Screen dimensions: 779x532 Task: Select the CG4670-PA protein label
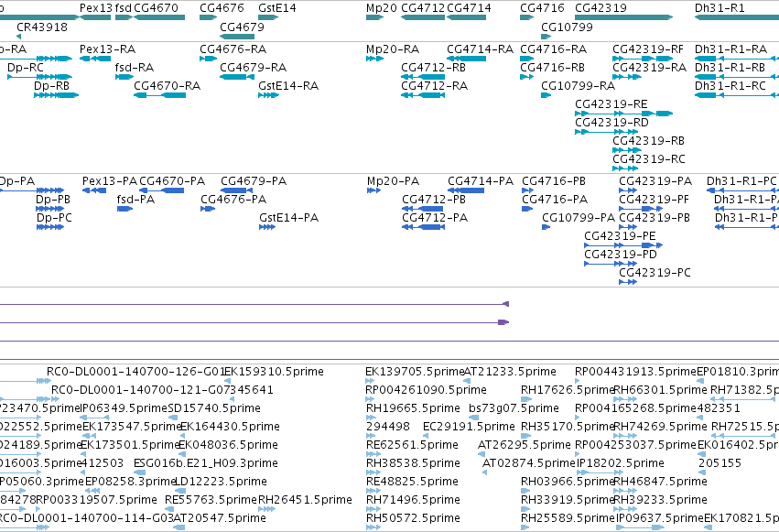coord(172,181)
